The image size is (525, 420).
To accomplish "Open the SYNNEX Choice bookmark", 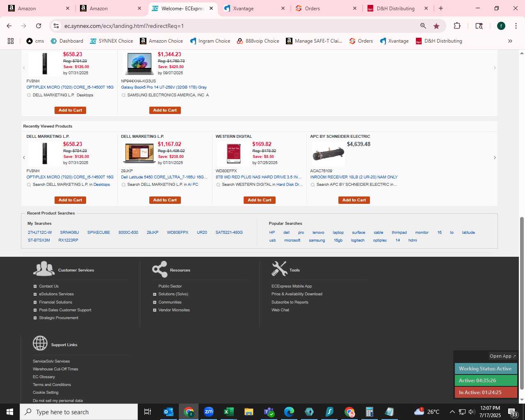I will (112, 41).
